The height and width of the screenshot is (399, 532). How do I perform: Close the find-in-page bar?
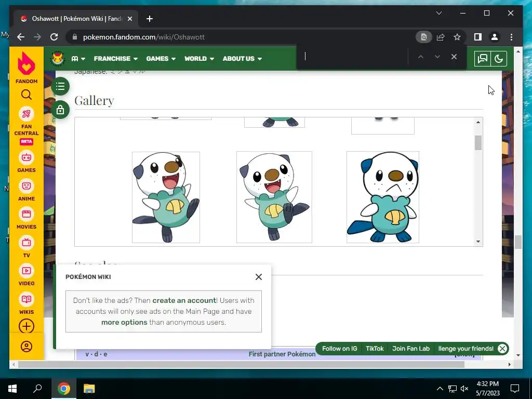pos(454,57)
